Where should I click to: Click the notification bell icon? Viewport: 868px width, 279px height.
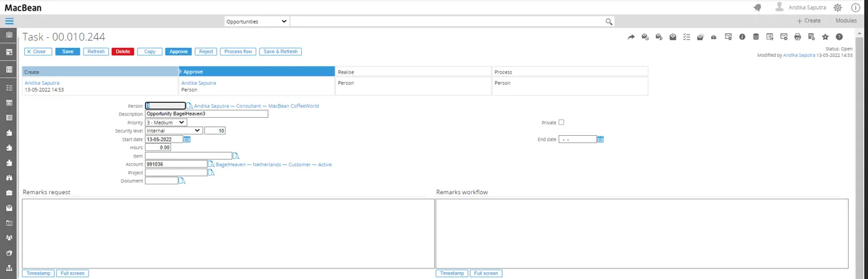pos(757,7)
